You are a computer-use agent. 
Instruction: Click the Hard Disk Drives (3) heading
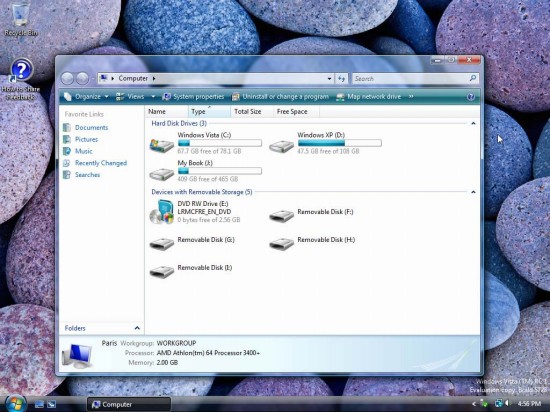[x=179, y=123]
